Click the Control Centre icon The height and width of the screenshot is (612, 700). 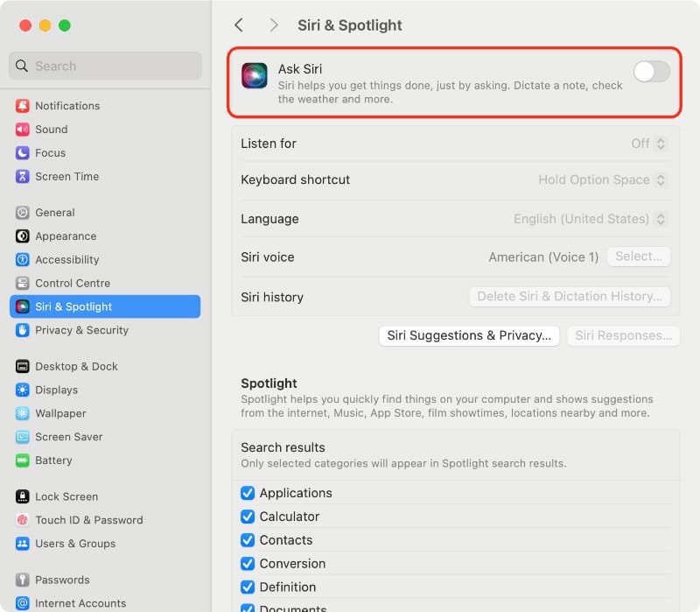[23, 283]
